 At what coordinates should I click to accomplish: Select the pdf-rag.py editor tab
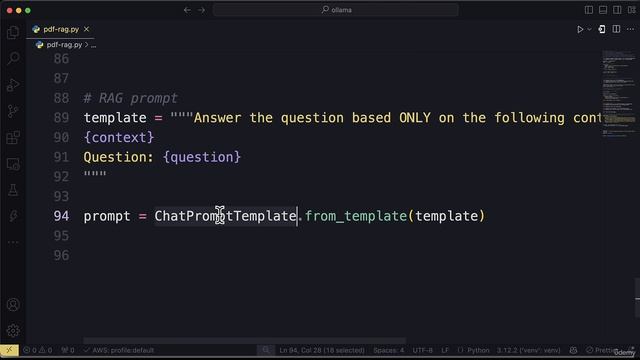point(60,29)
